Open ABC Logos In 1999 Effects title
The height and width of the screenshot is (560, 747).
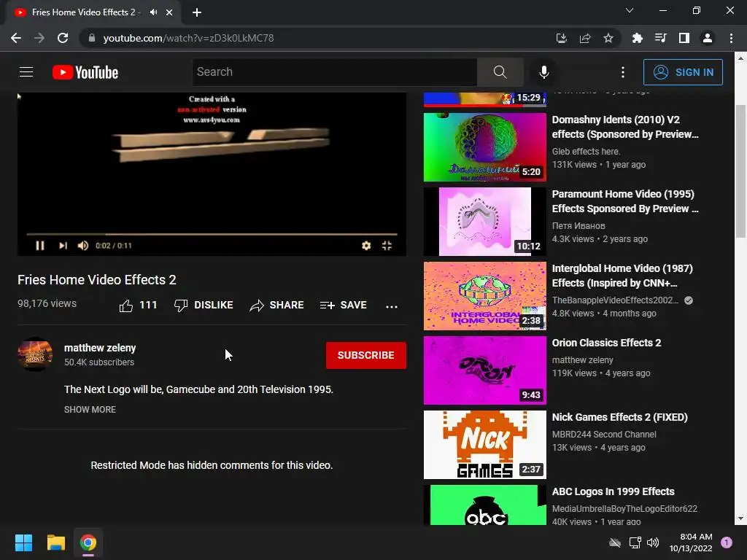pyautogui.click(x=613, y=491)
